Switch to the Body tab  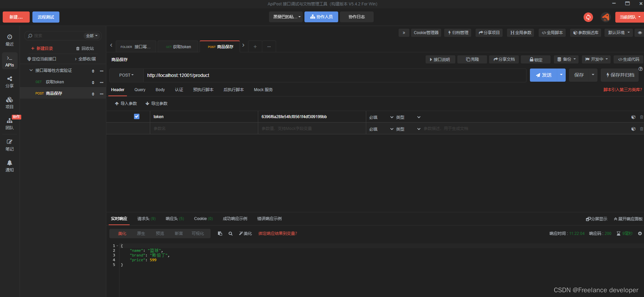pos(160,90)
